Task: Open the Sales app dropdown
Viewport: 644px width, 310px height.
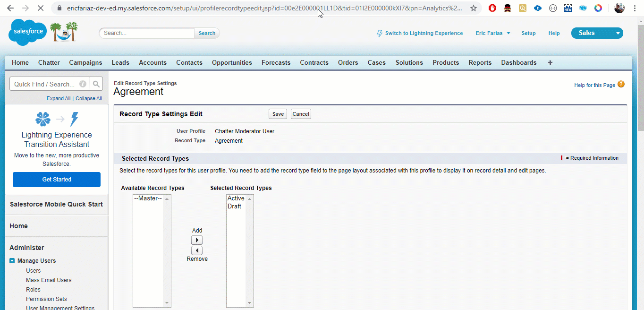Action: click(x=597, y=33)
